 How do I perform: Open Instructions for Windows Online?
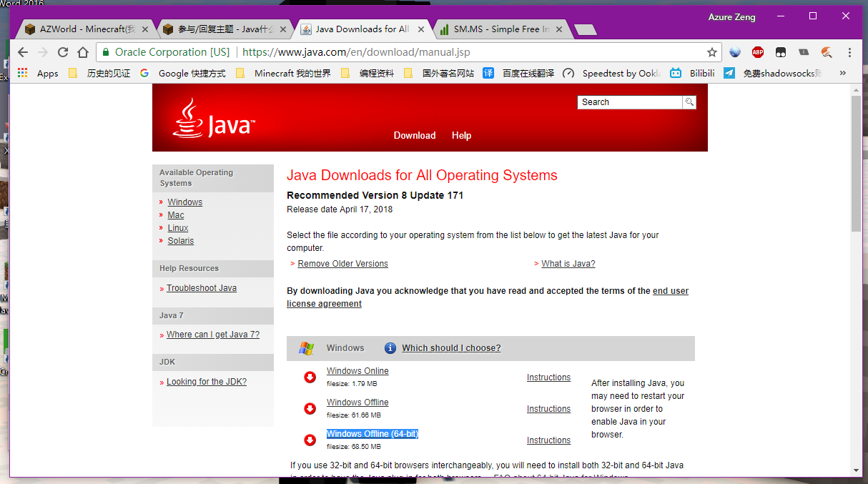pos(548,377)
